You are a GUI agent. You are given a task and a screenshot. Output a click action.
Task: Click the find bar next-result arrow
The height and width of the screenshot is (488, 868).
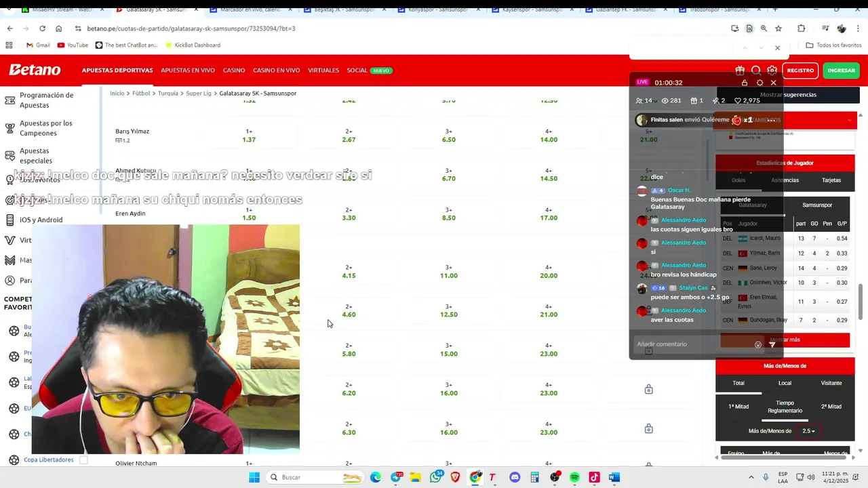coord(761,48)
